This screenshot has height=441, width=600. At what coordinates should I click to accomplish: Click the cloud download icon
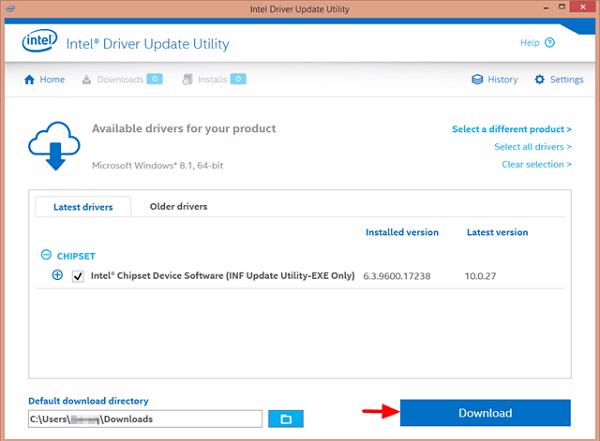[x=53, y=147]
